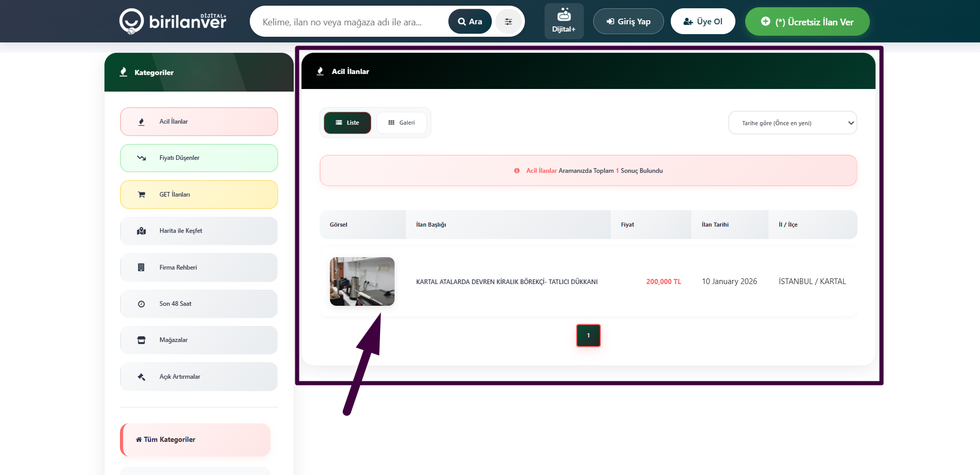Open the search filter options icon
Image resolution: width=980 pixels, height=475 pixels.
(508, 22)
